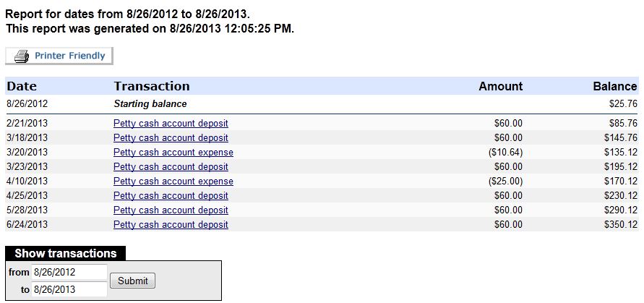The width and height of the screenshot is (644, 303).
Task: Click the Amount column header
Action: (501, 86)
